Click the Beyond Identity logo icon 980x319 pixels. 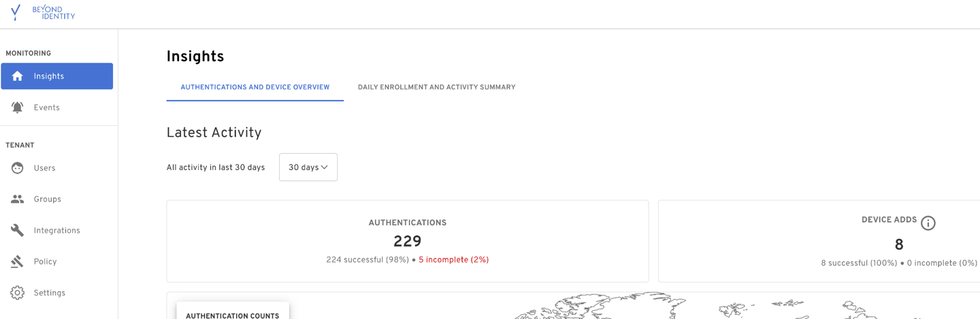16,12
